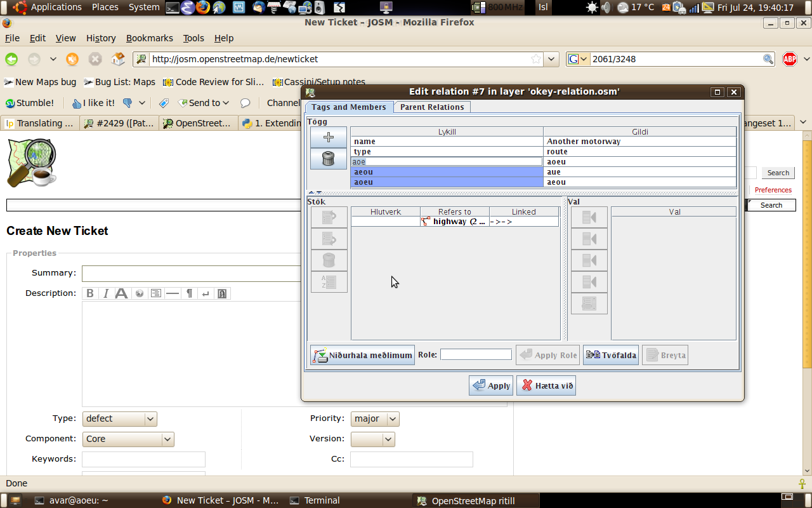Click the Niðurhala meðlimum button

362,355
